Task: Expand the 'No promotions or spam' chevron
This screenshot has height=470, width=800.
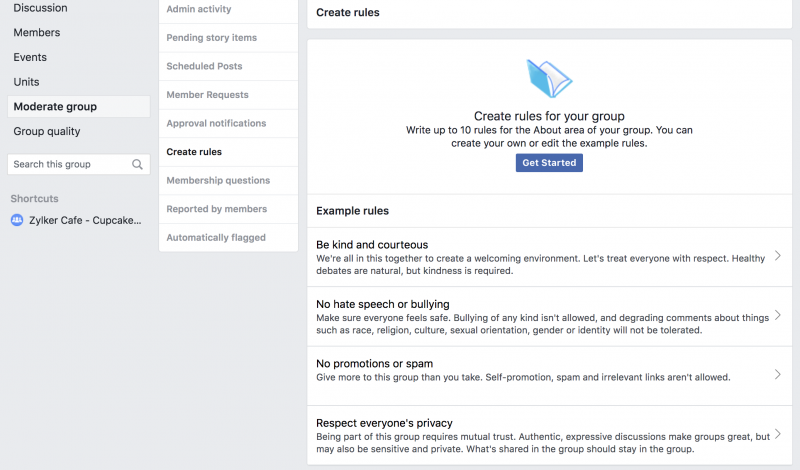Action: 778,374
